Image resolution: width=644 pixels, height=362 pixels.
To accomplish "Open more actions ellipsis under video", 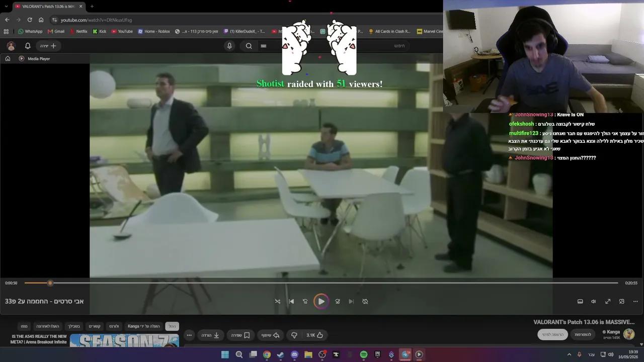I will tap(189, 335).
